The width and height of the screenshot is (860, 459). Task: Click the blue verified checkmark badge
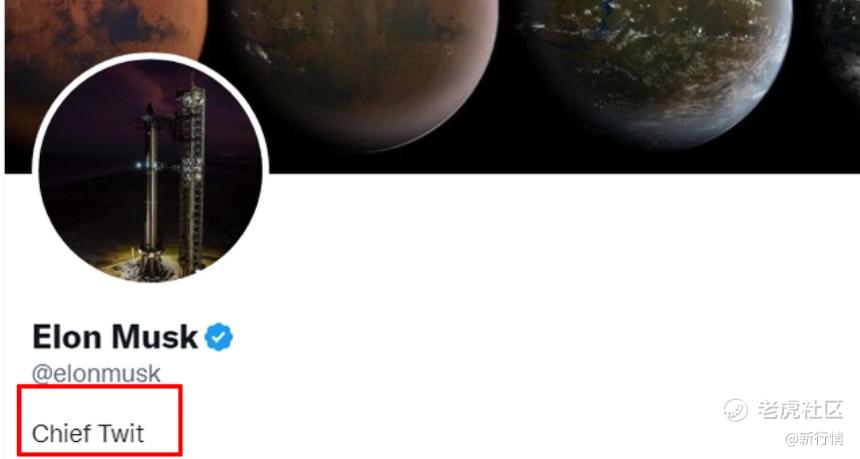219,337
